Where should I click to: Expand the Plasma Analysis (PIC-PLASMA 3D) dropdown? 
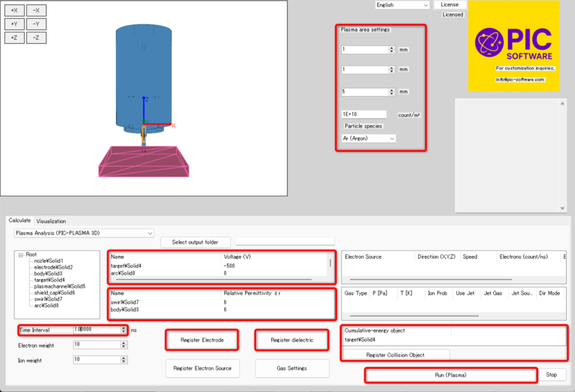tap(84, 233)
